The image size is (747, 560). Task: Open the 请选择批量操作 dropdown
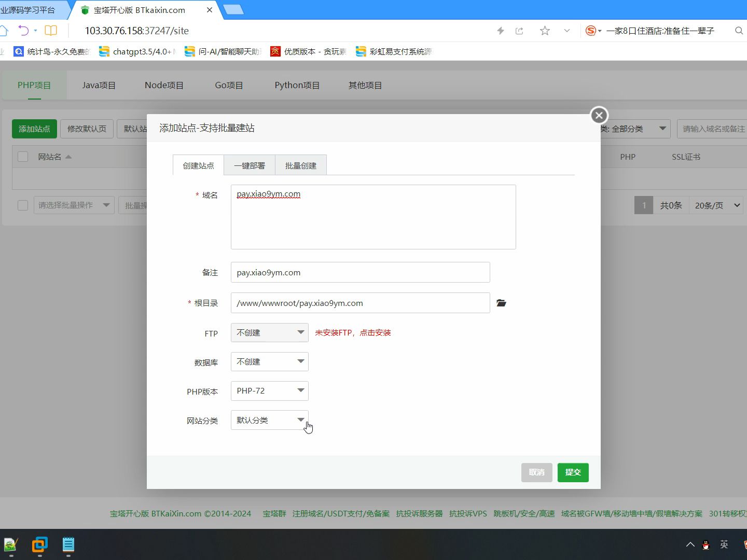click(74, 205)
